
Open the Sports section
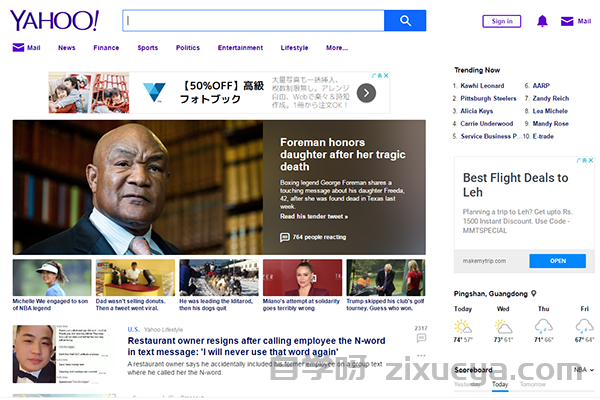point(148,48)
